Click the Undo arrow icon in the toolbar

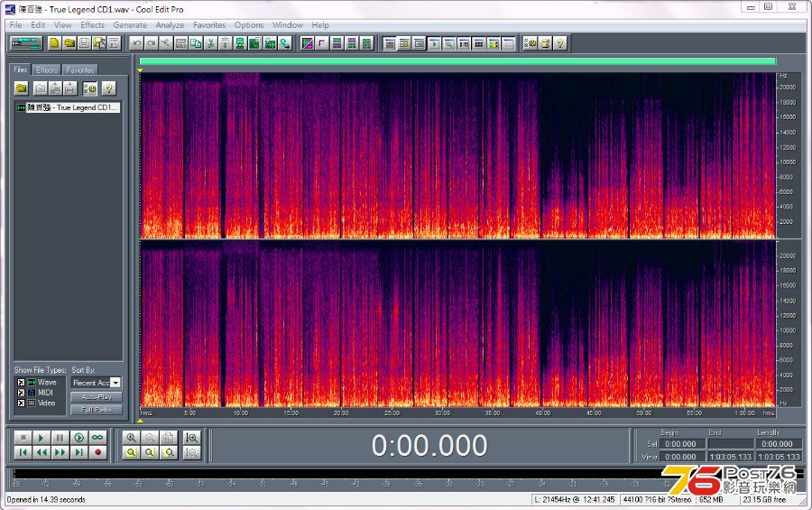pos(136,43)
